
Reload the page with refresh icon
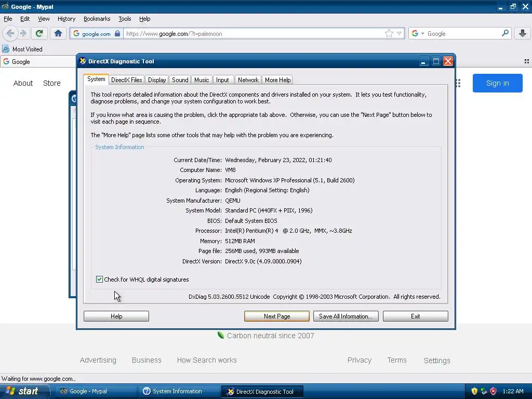[x=39, y=33]
